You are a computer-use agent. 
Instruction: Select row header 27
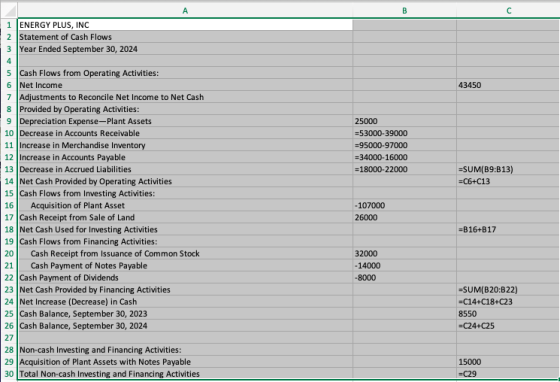click(9, 338)
